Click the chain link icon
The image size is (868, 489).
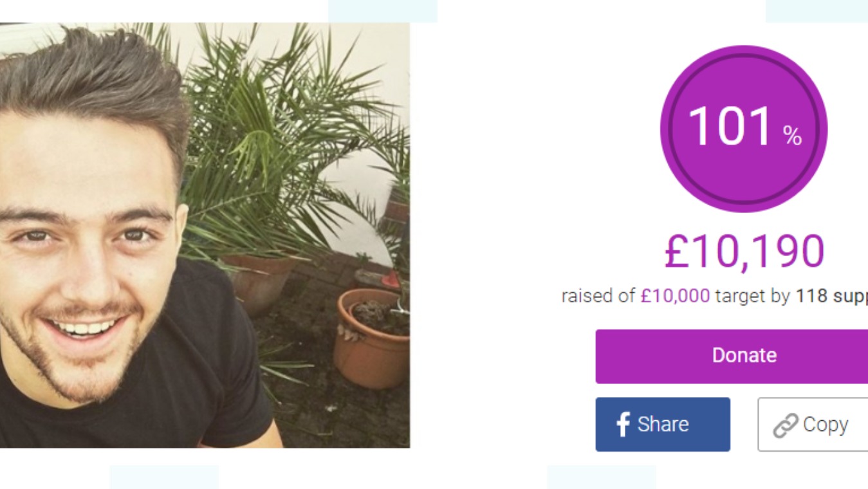785,425
